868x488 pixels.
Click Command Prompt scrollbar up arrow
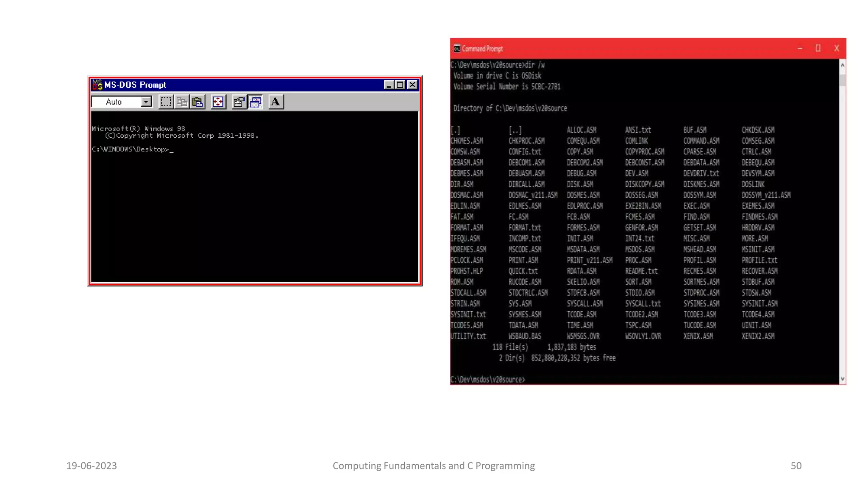tap(843, 65)
